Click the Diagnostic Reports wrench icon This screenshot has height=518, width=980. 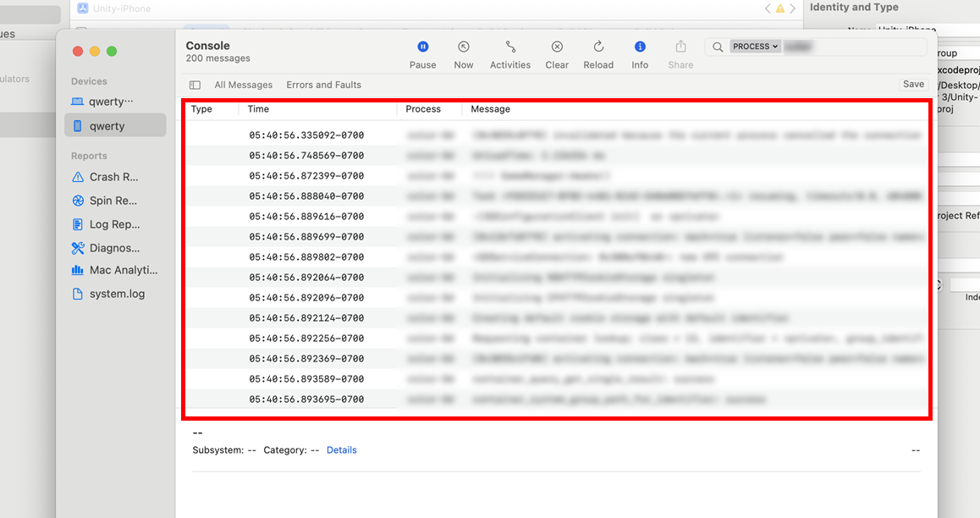point(78,248)
